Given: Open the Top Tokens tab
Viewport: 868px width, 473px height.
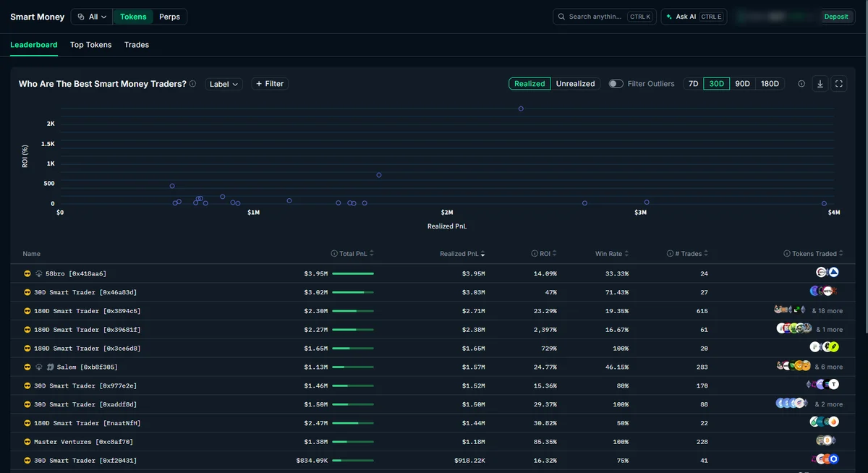Looking at the screenshot, I should pyautogui.click(x=91, y=45).
